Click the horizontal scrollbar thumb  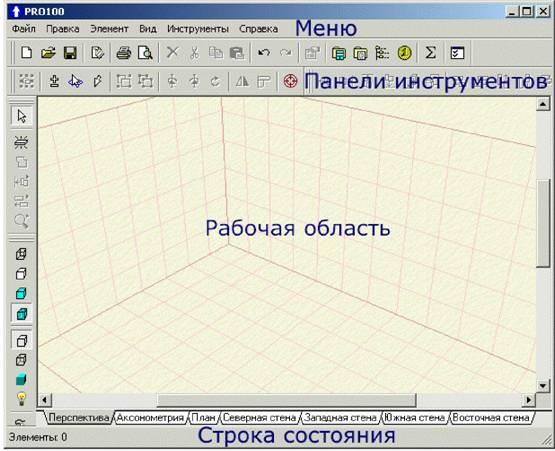286,400
